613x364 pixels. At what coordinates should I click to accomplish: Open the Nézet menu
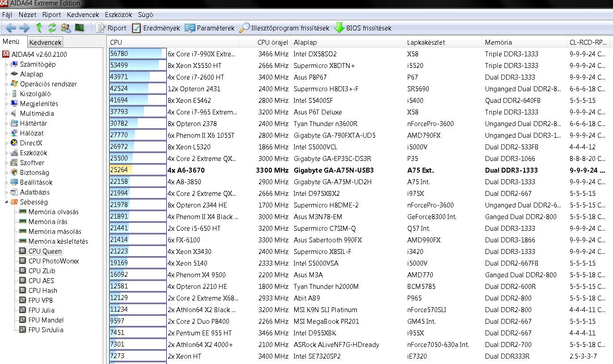28,14
